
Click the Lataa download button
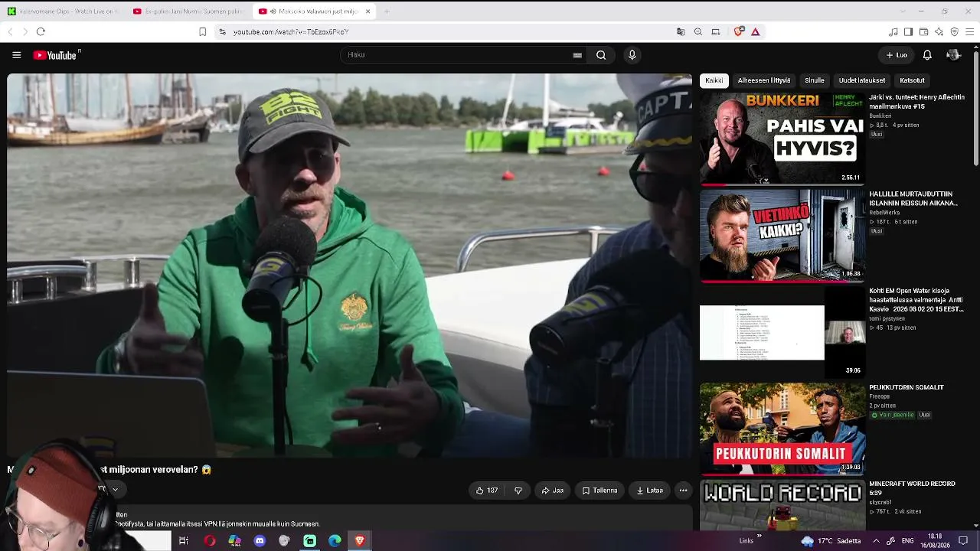pyautogui.click(x=650, y=491)
